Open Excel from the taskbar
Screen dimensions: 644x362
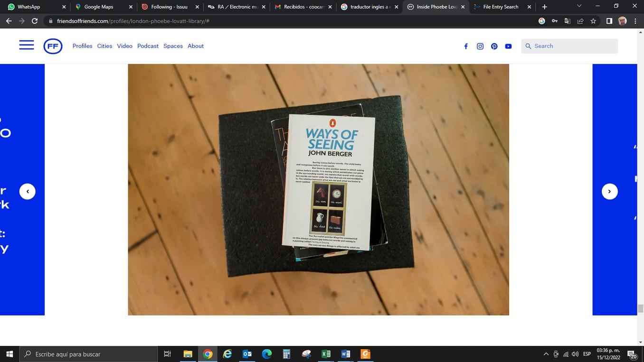click(x=326, y=354)
